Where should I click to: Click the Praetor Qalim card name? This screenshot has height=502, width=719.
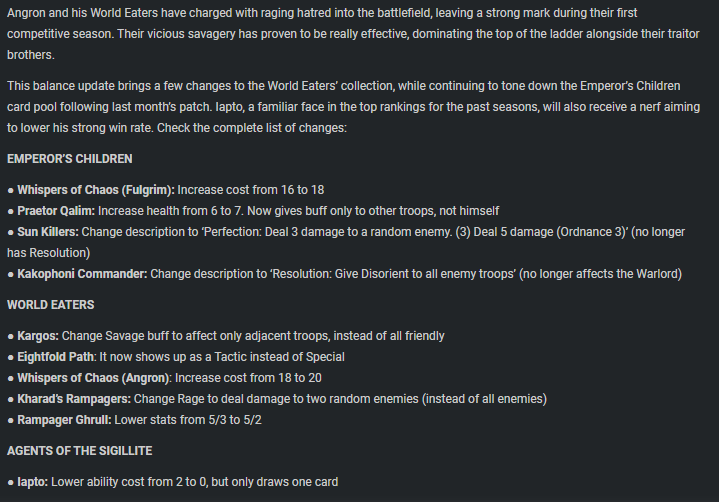(x=56, y=211)
